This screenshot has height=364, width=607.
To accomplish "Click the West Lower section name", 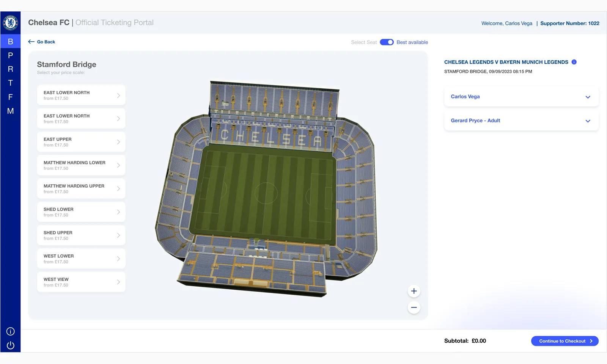I will 59,256.
